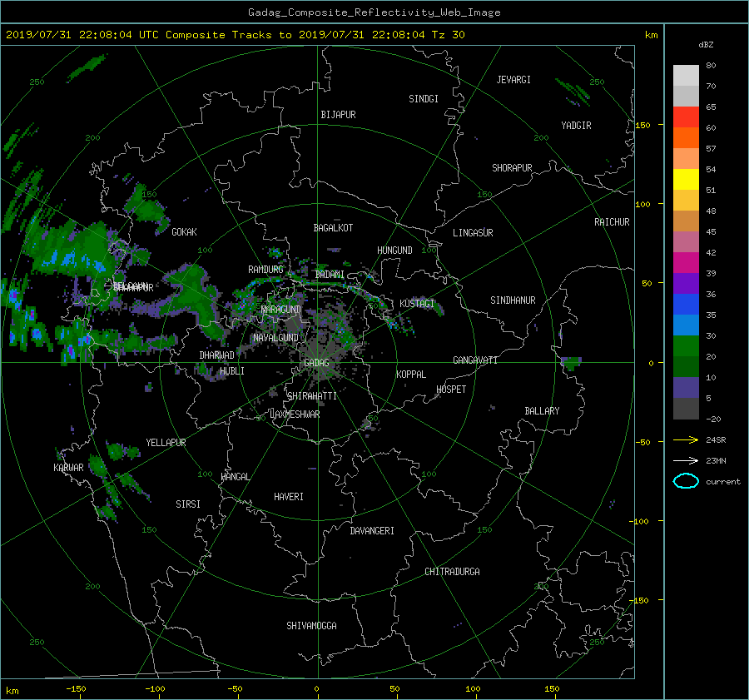Point to the YELLAPUR town label

pos(166,443)
